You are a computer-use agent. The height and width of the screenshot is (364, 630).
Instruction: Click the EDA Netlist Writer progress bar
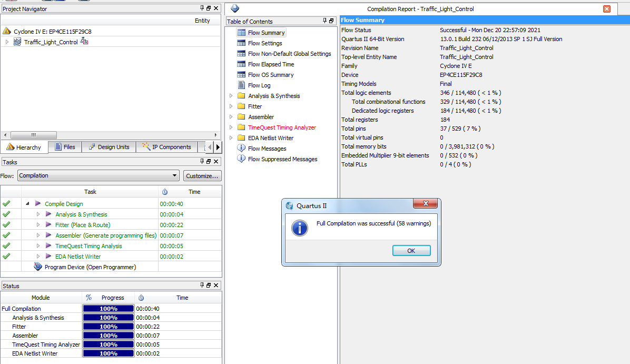[x=109, y=353]
